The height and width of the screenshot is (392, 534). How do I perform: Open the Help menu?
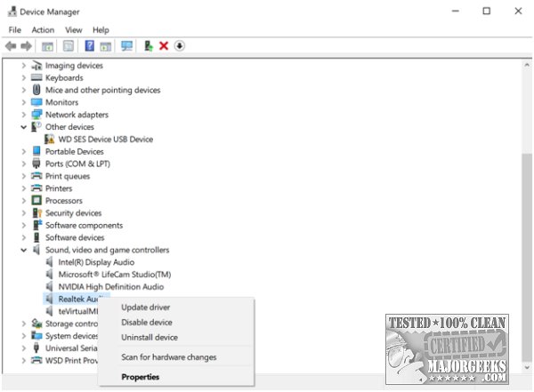point(101,30)
